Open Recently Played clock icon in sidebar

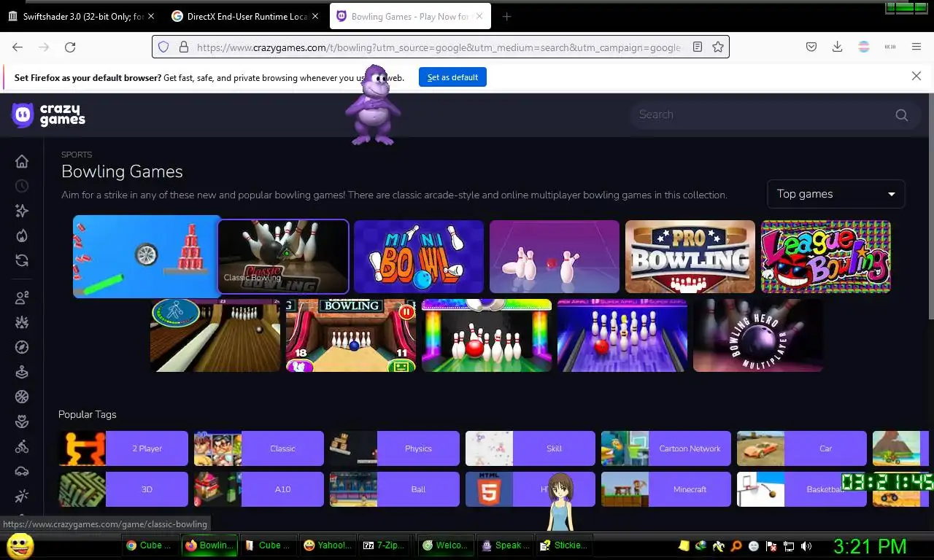22,186
